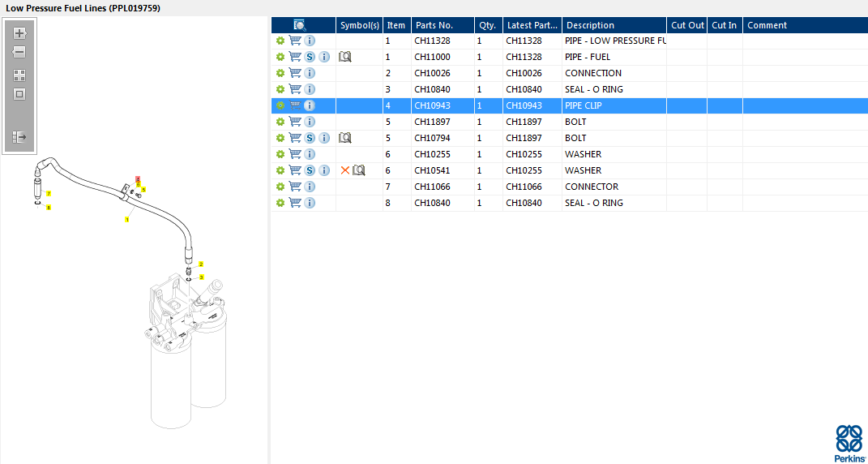868x464 pixels.
Task: Zoom in on the fuel lines diagram
Action: (19, 33)
